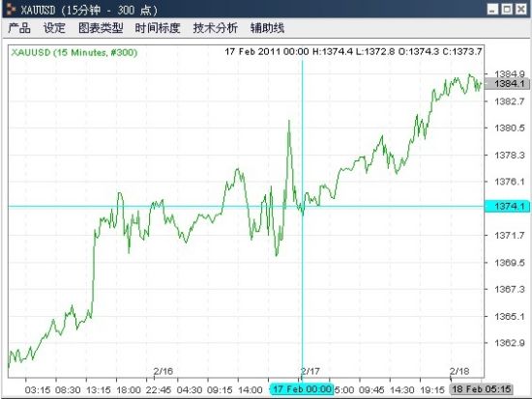Click the 1382.7 price axis label

[x=509, y=101]
